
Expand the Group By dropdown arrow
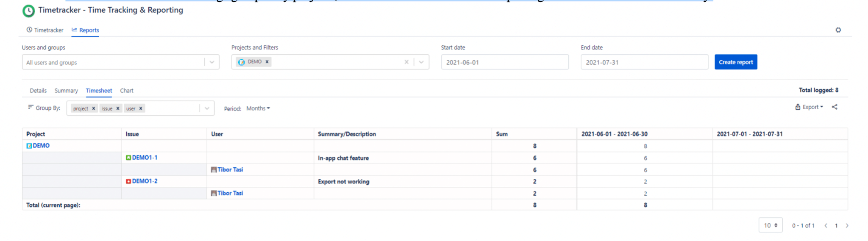[207, 108]
